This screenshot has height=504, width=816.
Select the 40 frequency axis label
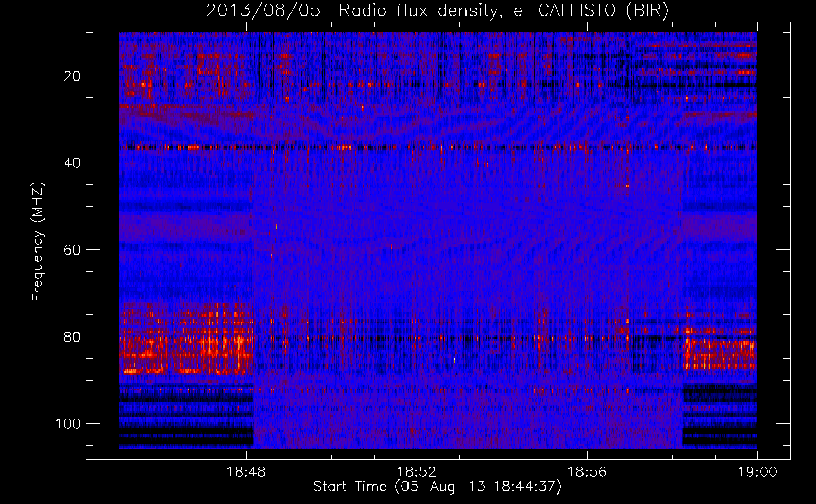pyautogui.click(x=72, y=163)
